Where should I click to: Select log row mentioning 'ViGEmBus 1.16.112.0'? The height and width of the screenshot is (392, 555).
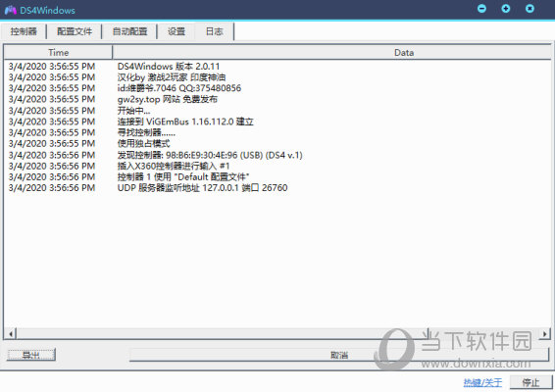pos(277,122)
